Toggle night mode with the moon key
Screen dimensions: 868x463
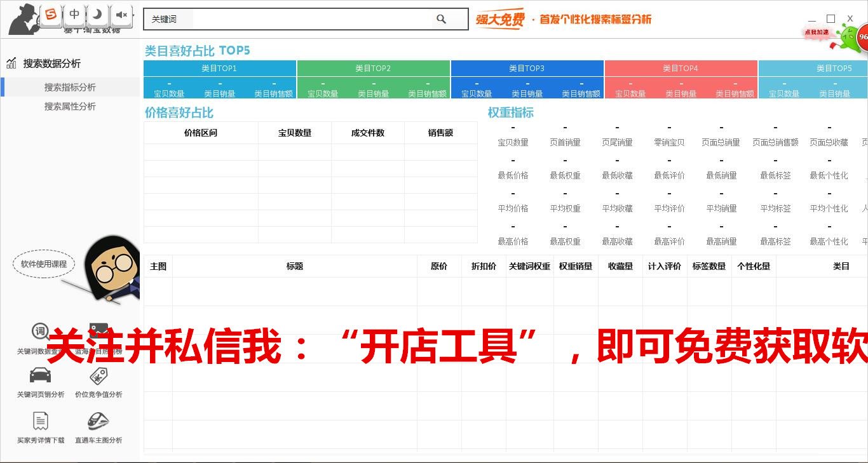pyautogui.click(x=97, y=14)
